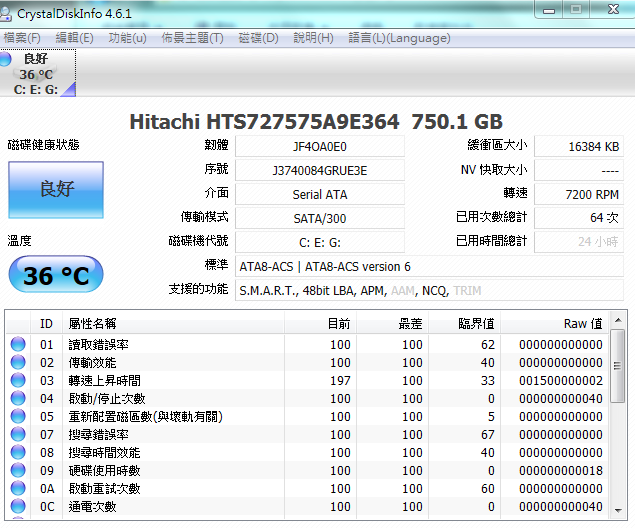Select the 搜尋時間效能 attribute row

307,453
